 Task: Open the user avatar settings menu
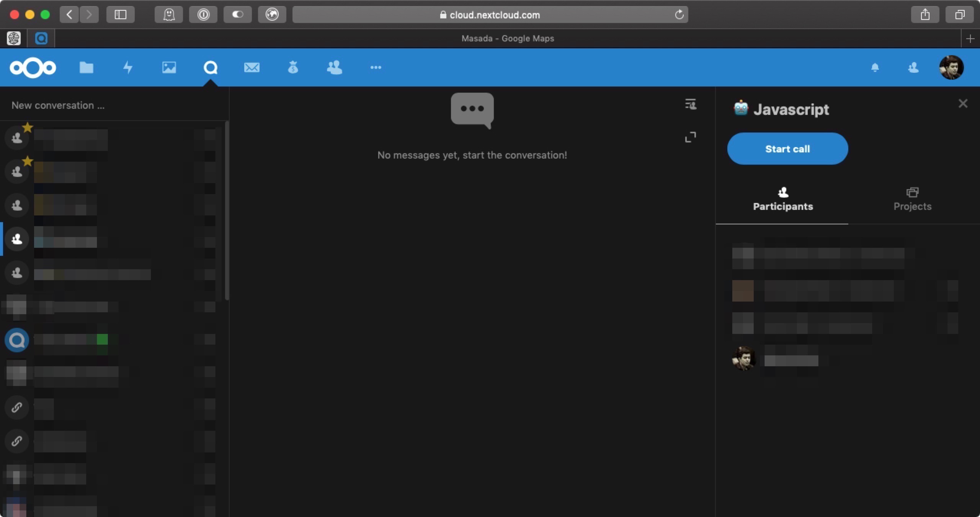tap(951, 67)
